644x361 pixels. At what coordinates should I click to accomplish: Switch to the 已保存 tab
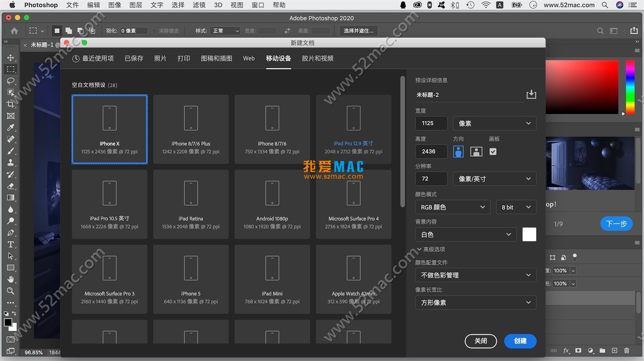tap(134, 58)
